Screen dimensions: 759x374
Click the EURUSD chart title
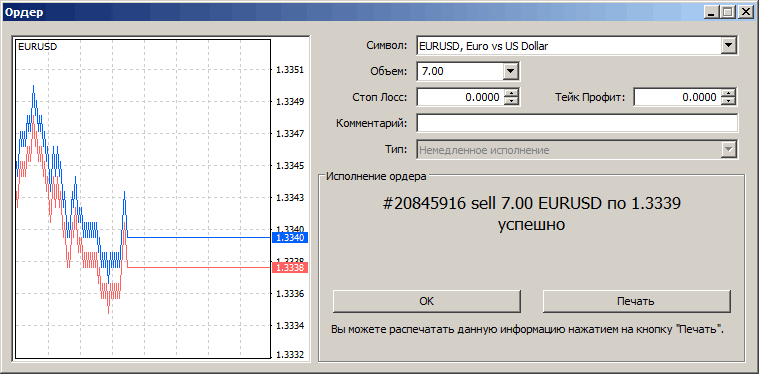37,46
